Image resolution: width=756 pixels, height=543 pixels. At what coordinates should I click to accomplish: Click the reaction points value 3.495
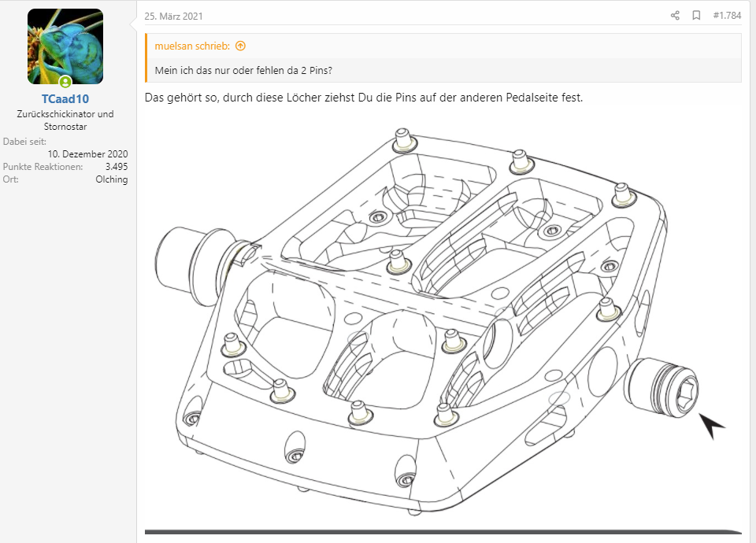tap(117, 167)
